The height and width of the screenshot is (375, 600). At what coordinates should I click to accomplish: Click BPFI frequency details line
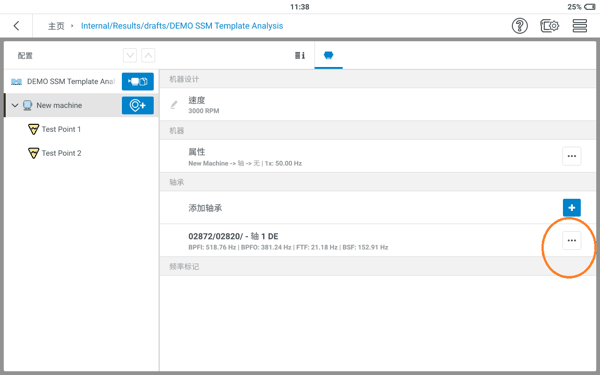288,247
